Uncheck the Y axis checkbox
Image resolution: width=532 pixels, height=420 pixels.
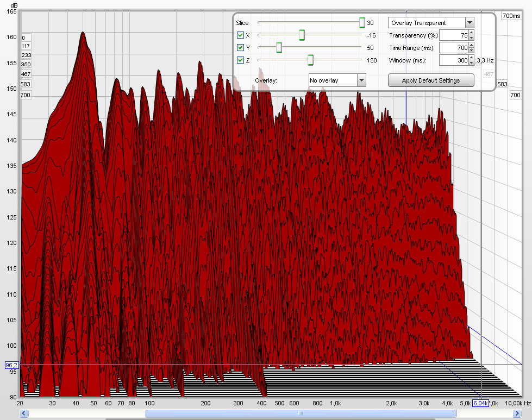pyautogui.click(x=241, y=47)
